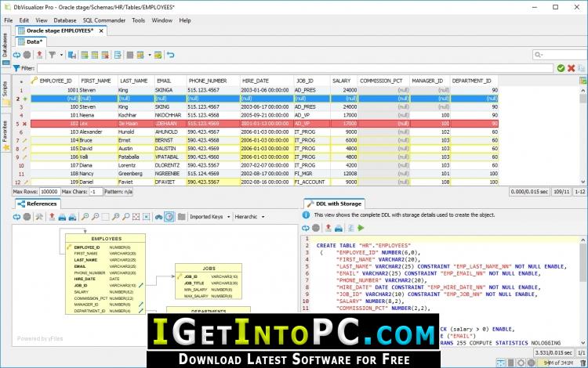Insert a new row in grid
588x368 pixels.
click(x=85, y=55)
